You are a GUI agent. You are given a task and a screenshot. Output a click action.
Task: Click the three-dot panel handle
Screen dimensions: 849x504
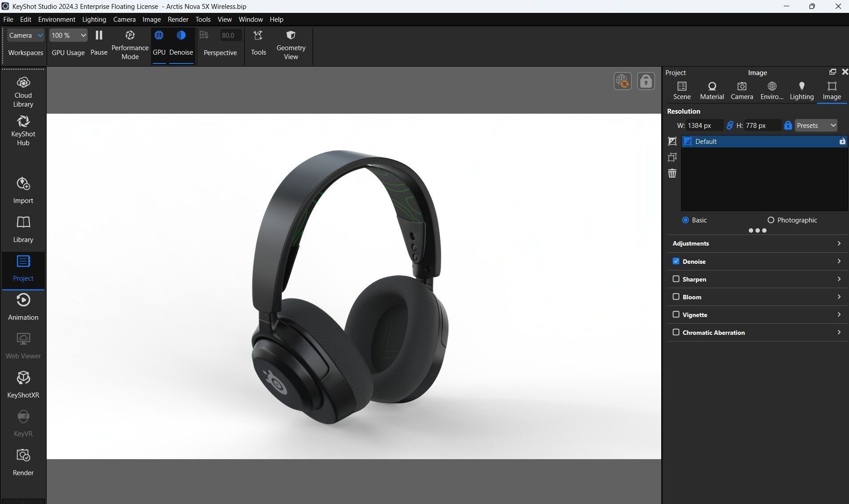coord(758,230)
